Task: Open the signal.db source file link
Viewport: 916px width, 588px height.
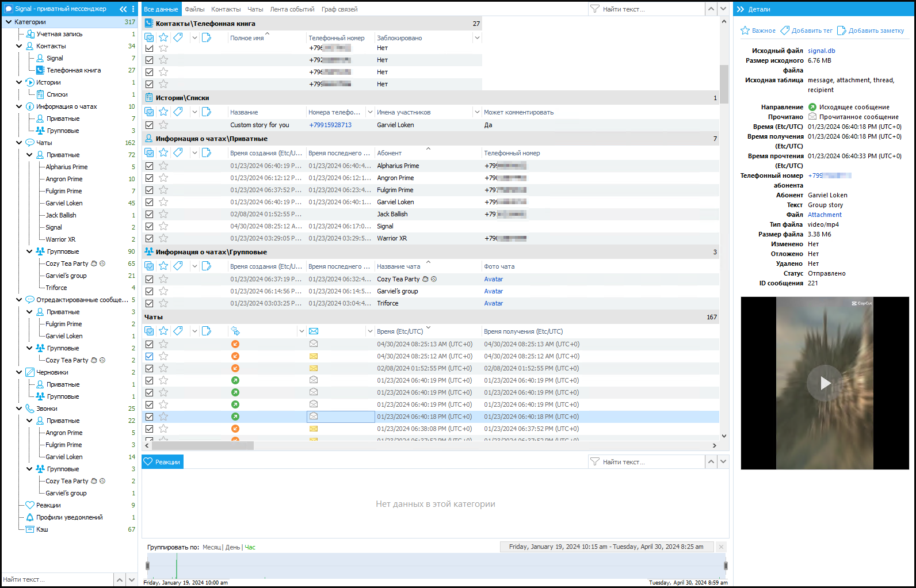Action: pyautogui.click(x=821, y=51)
